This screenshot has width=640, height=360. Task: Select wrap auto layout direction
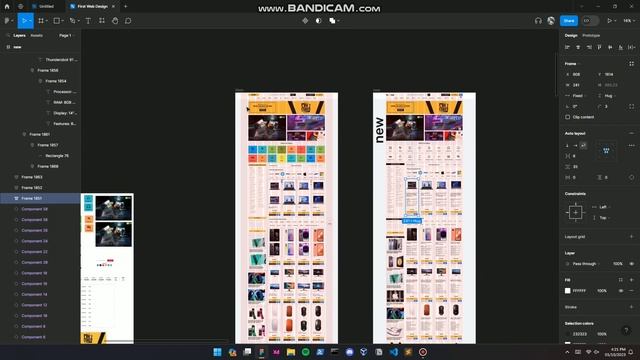(x=583, y=145)
